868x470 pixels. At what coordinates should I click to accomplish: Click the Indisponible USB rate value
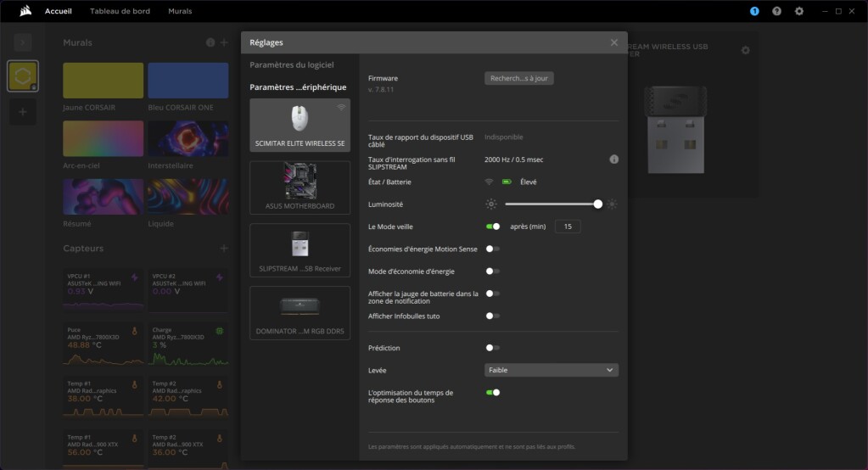[x=504, y=137]
